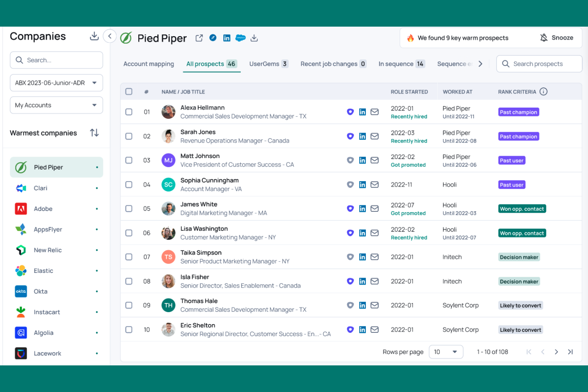Open Sophia Cunningham's prospect name
The image size is (588, 392).
point(209,180)
